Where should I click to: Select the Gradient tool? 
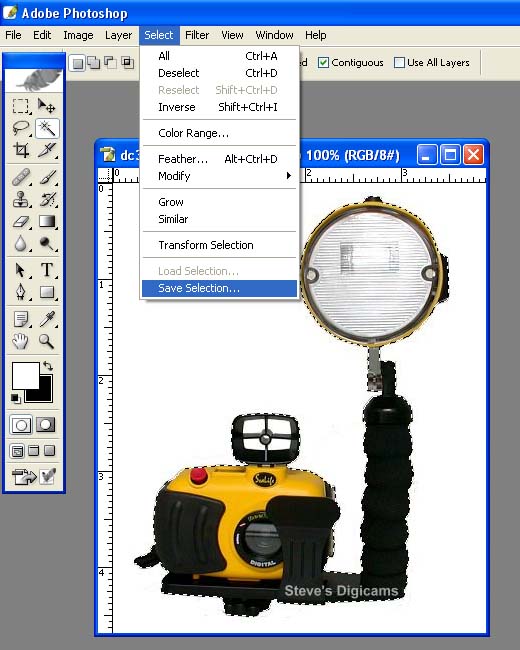click(47, 222)
